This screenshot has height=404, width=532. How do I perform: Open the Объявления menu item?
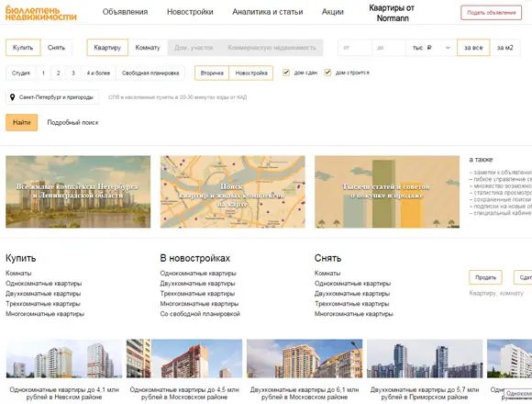click(125, 12)
